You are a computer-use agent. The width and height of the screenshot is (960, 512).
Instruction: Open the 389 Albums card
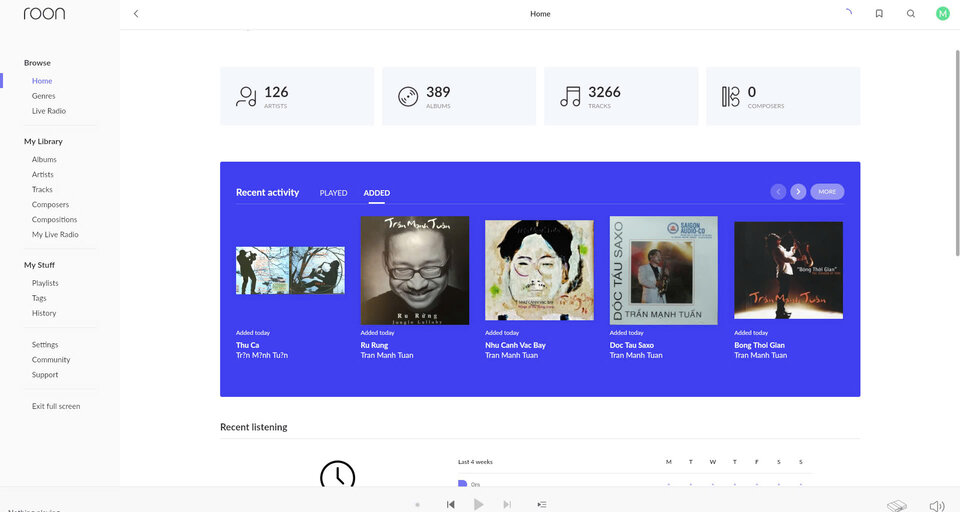pyautogui.click(x=459, y=96)
